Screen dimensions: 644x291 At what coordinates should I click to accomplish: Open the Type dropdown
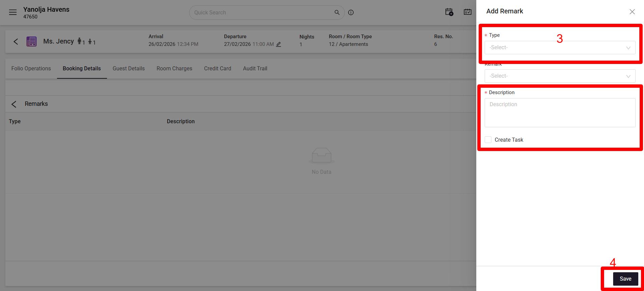tap(560, 48)
